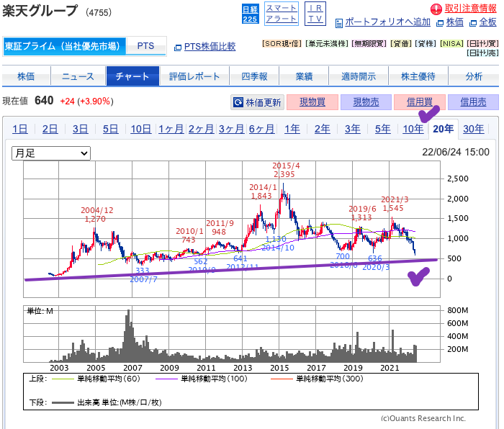Open the 四季報 tab
504x429 pixels.
[254, 76]
